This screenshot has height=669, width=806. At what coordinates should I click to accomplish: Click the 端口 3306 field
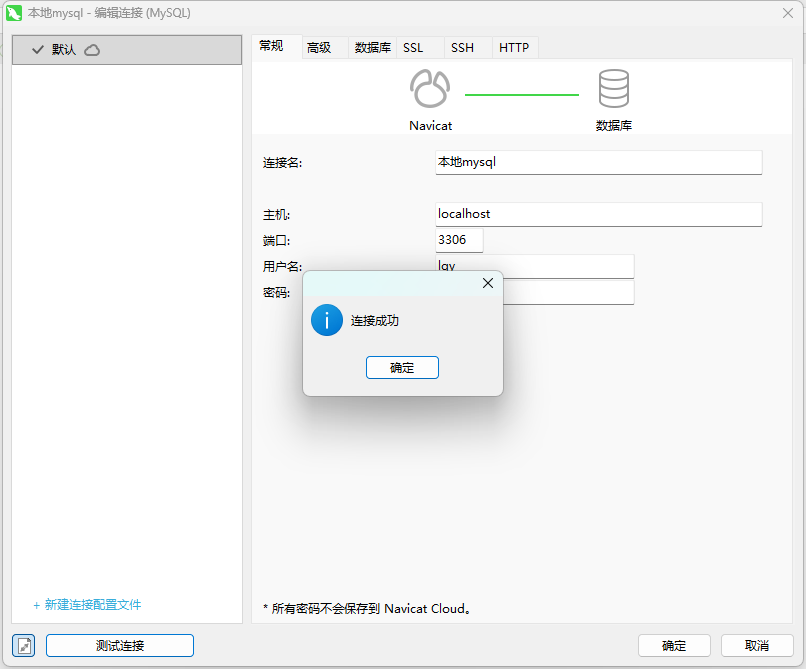[x=459, y=240]
